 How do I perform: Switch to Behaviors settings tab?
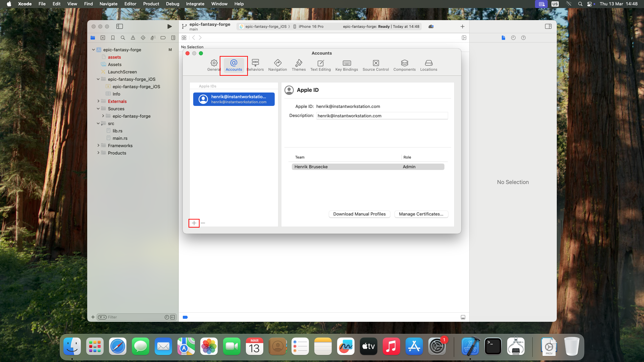pos(255,65)
